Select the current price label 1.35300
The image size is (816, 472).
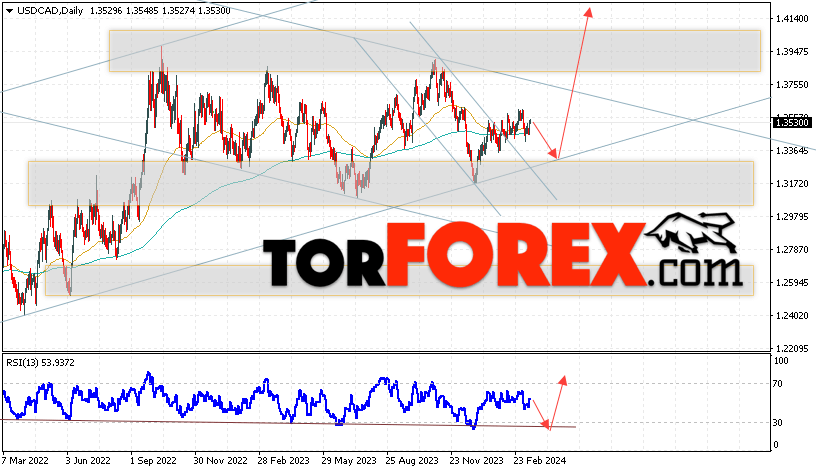792,123
